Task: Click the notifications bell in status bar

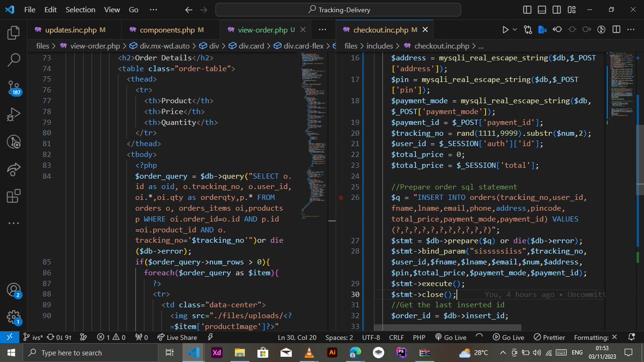Action: point(631,337)
